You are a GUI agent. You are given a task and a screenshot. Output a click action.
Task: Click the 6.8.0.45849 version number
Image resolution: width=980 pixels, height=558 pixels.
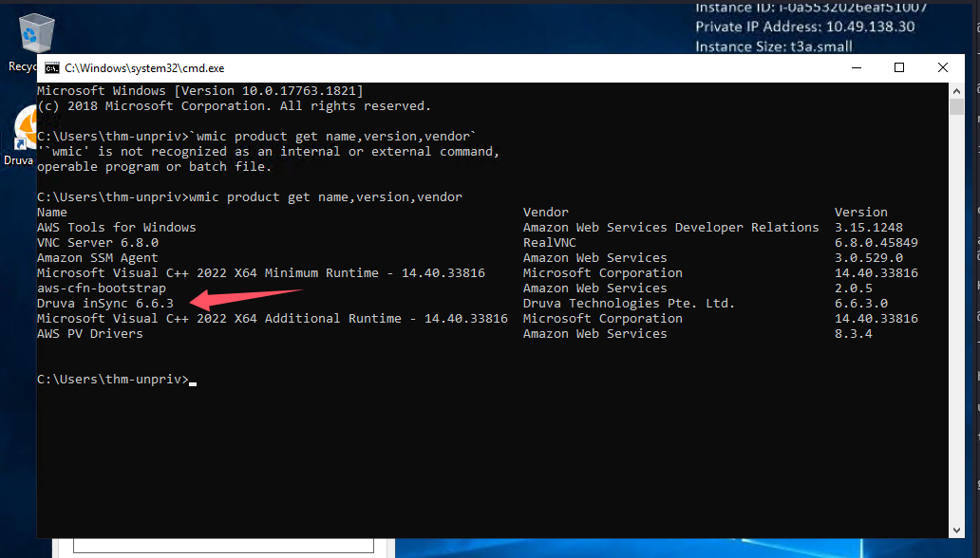tap(876, 243)
